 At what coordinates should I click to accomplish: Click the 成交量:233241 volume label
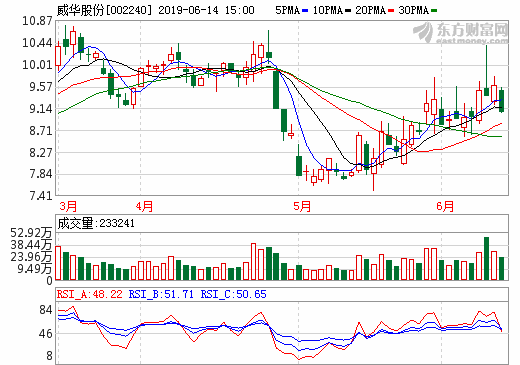coord(96,223)
